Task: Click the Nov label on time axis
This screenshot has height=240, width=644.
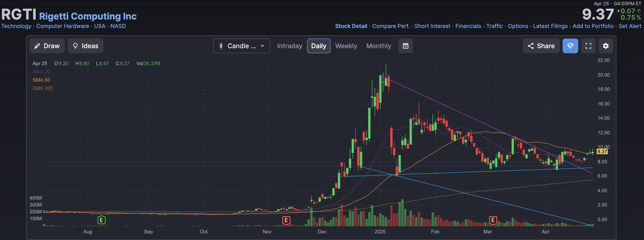Action: (x=267, y=232)
